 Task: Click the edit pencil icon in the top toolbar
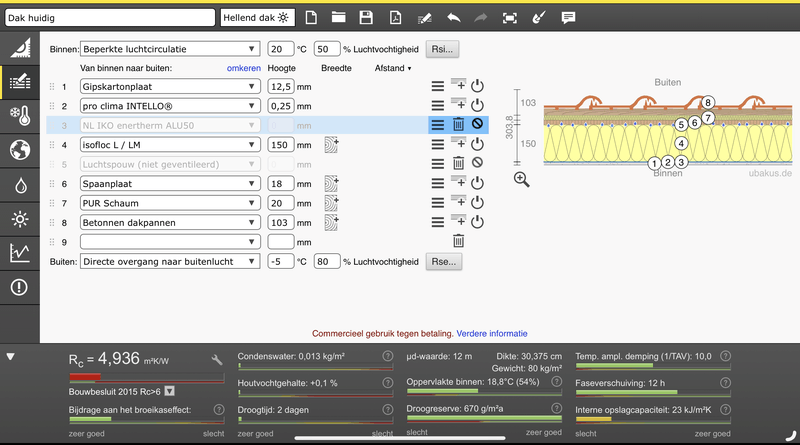pos(424,18)
